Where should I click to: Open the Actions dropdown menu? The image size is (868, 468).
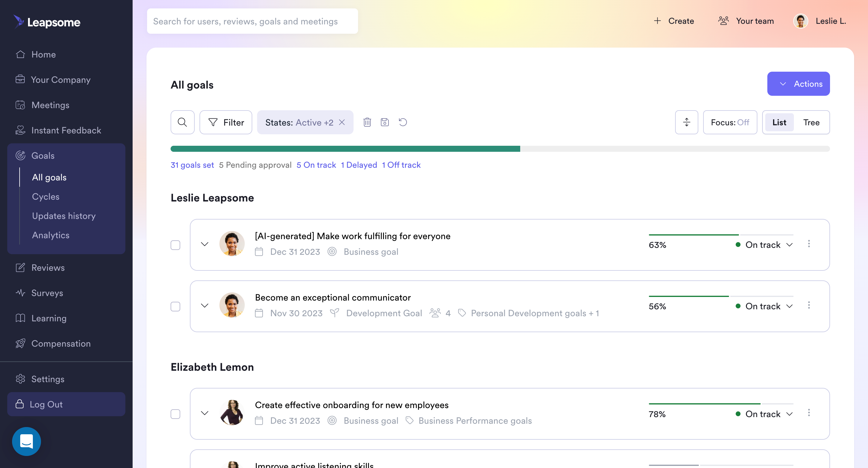click(x=798, y=83)
